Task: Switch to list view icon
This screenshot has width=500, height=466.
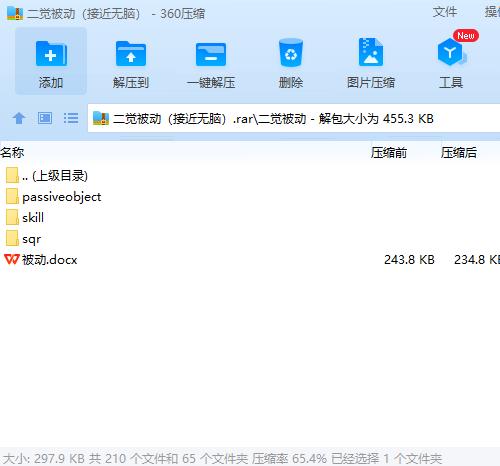Action: pos(71,118)
